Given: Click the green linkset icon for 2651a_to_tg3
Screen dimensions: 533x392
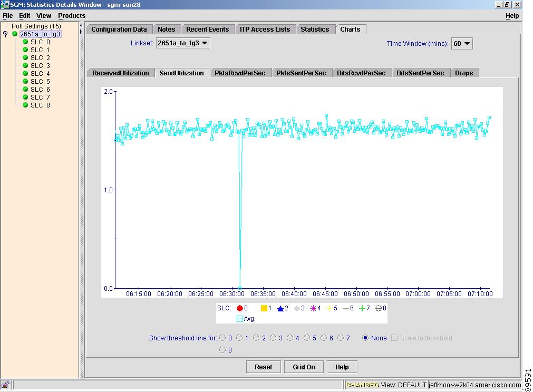Looking at the screenshot, I should 15,34.
